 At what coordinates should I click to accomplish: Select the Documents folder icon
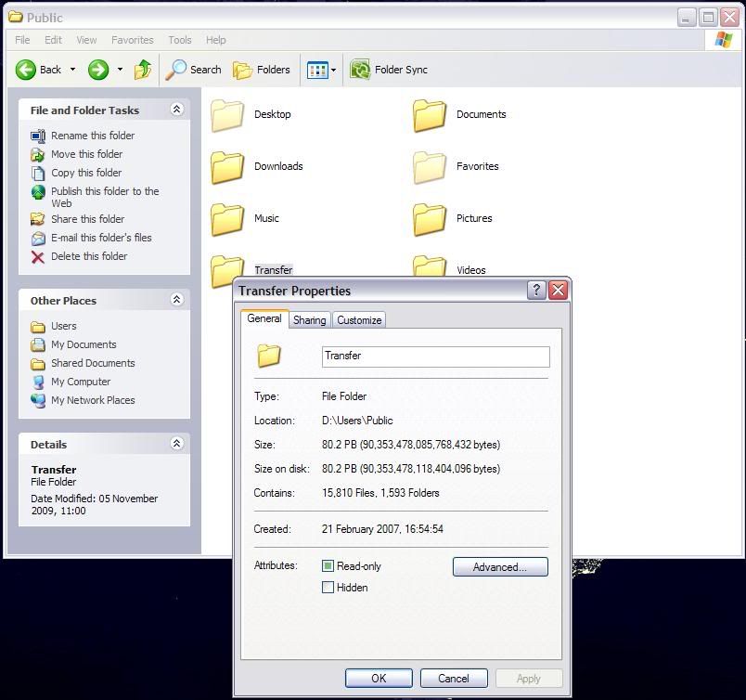pos(430,115)
